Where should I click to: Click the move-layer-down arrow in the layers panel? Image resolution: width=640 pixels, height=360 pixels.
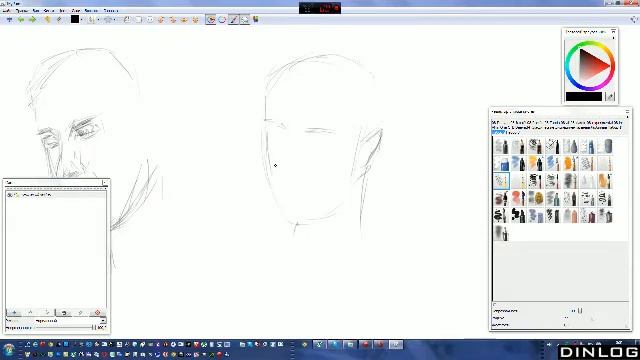[x=47, y=313]
